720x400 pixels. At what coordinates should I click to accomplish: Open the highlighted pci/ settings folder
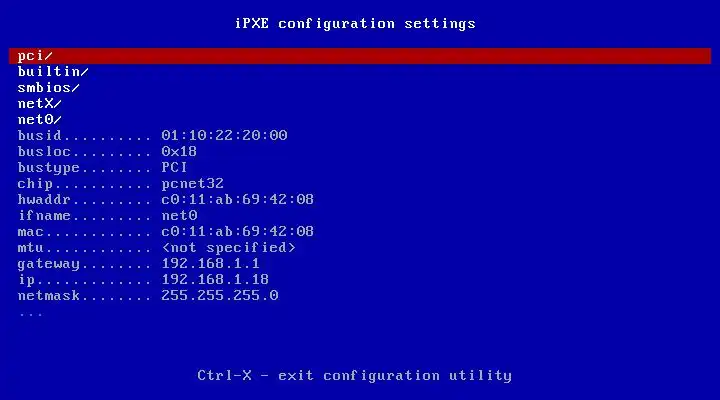tap(360, 56)
